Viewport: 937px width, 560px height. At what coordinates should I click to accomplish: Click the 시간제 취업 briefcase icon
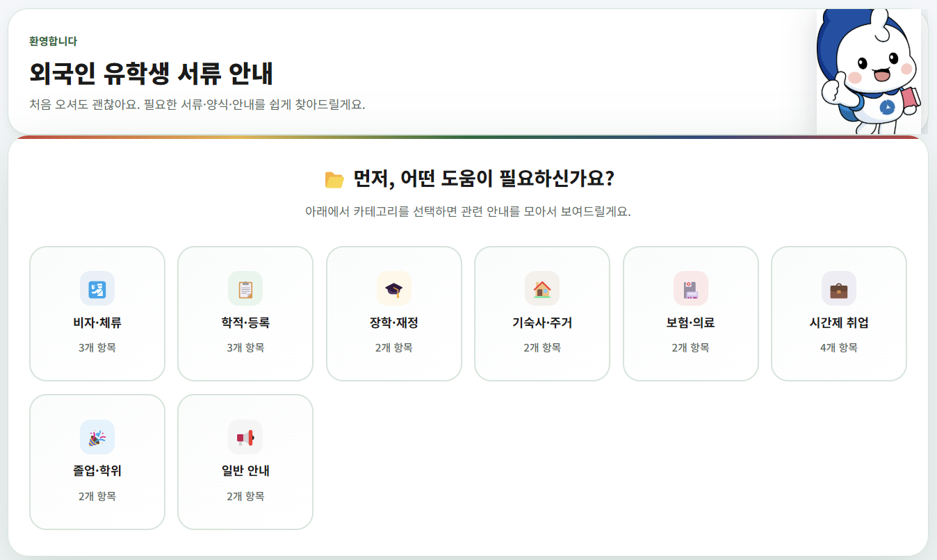(x=838, y=288)
